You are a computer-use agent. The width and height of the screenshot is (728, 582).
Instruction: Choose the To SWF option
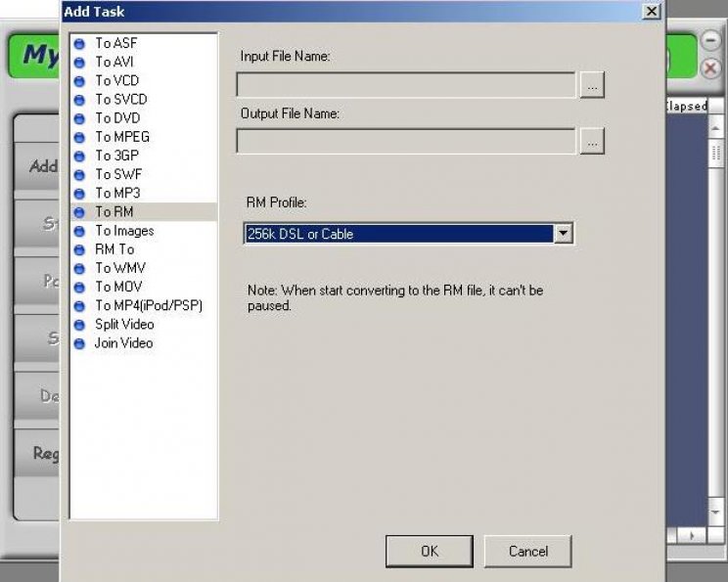(x=118, y=174)
